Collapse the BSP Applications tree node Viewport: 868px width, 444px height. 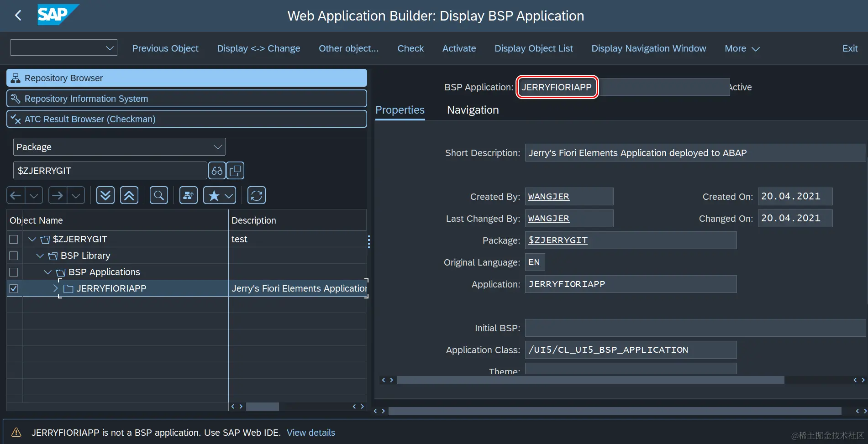pos(47,272)
